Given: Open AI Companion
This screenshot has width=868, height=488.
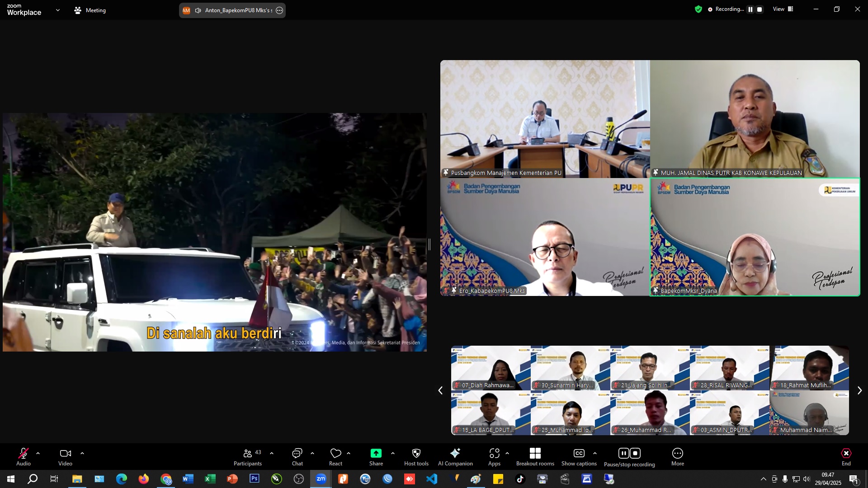Looking at the screenshot, I should coord(455,456).
